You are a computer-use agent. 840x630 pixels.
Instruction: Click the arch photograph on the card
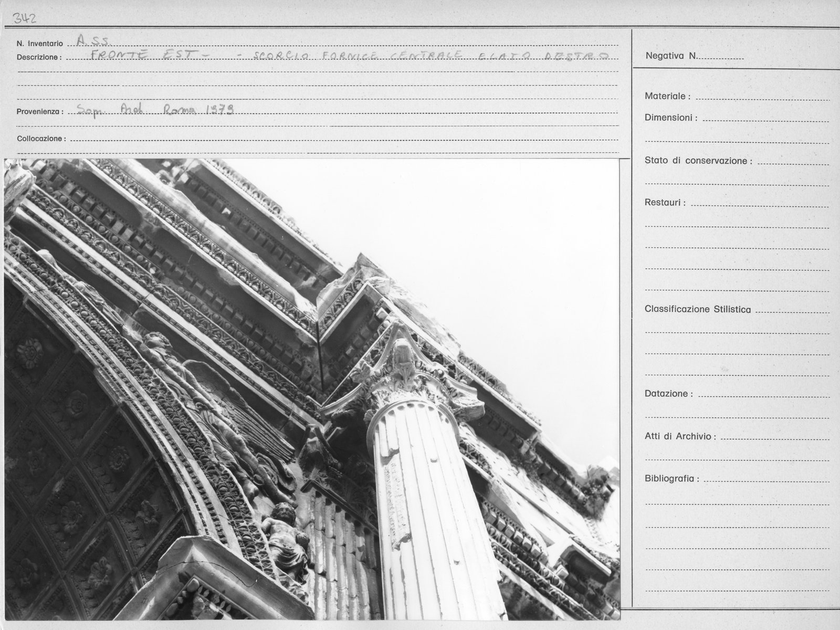[x=312, y=389]
